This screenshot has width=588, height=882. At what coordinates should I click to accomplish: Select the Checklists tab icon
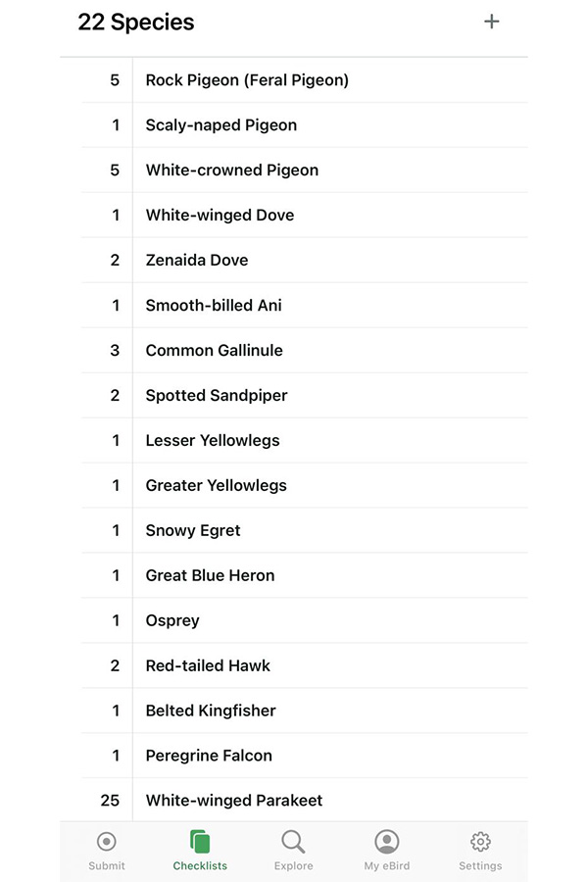coord(200,842)
